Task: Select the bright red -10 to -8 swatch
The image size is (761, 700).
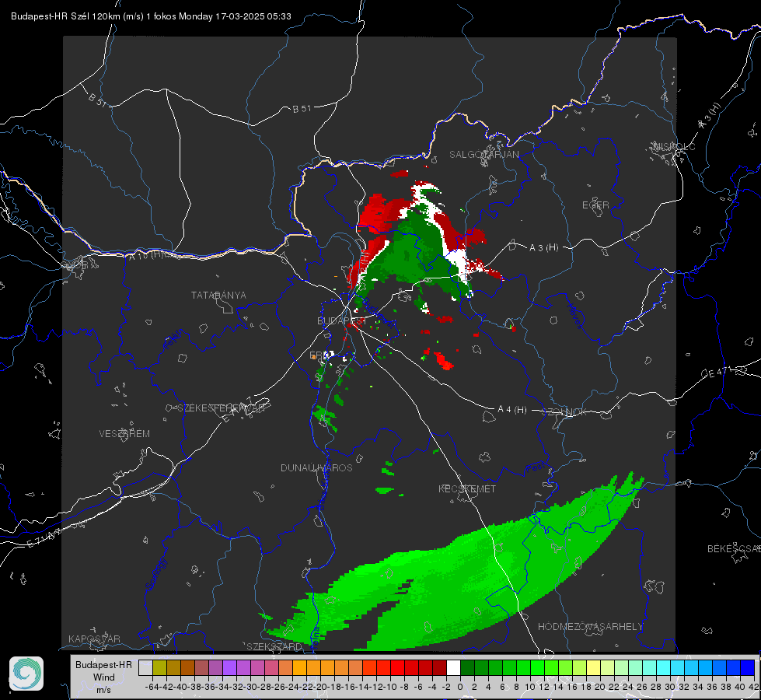Action: click(x=397, y=668)
